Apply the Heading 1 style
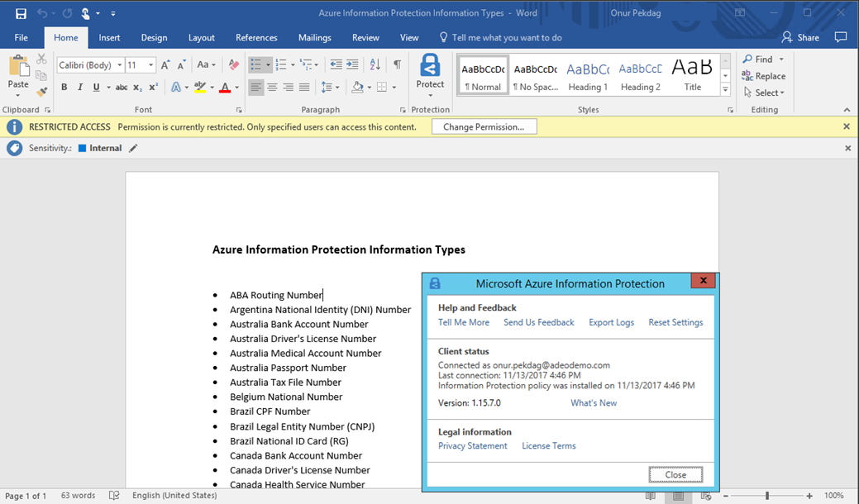 (588, 75)
